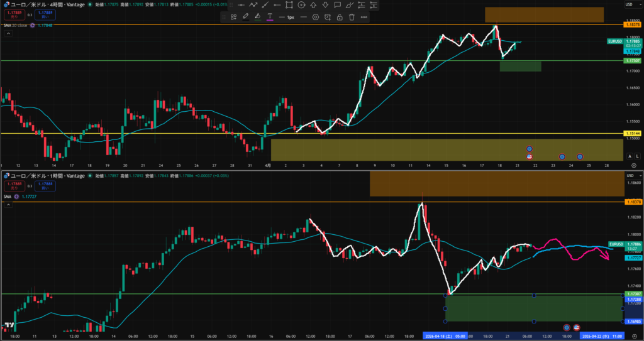Add alert for drawing with clock icon
The image size is (644, 341).
(328, 17)
